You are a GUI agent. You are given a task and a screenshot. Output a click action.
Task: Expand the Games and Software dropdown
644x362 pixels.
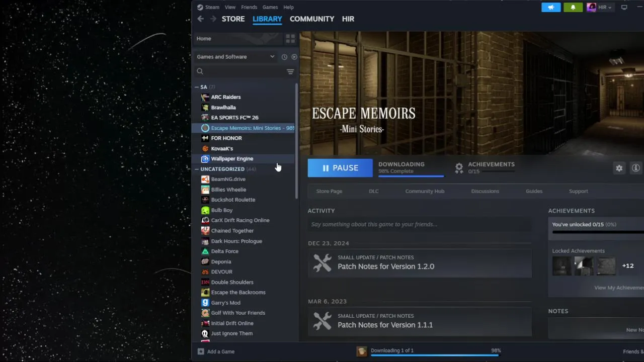click(235, 57)
